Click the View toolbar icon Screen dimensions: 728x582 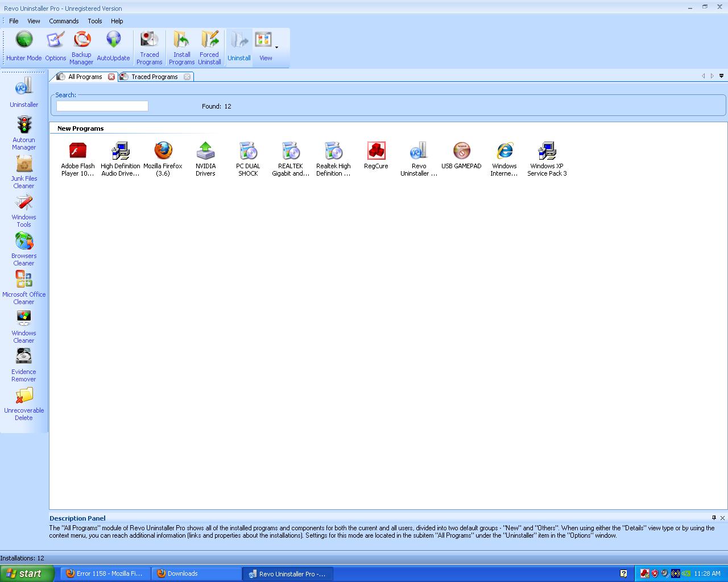click(x=264, y=47)
